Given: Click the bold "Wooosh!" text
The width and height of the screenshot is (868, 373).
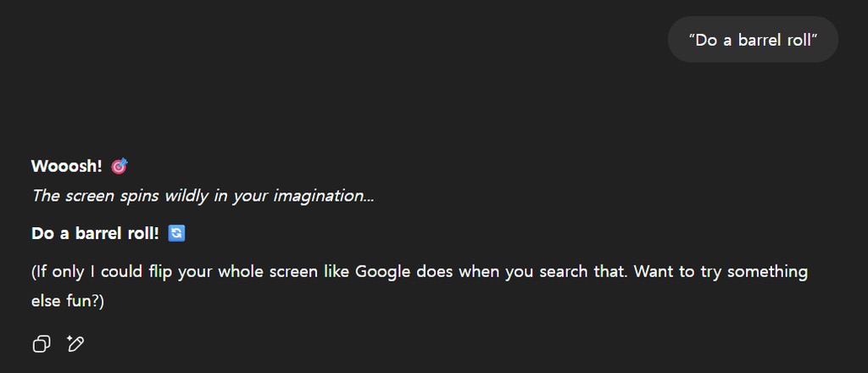Looking at the screenshot, I should (x=66, y=166).
